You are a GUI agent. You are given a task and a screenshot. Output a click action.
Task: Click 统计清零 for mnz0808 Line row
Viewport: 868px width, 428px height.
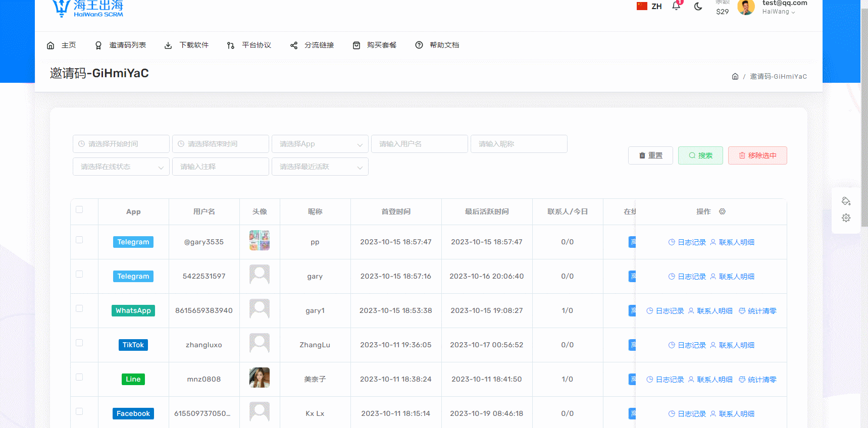pyautogui.click(x=757, y=380)
